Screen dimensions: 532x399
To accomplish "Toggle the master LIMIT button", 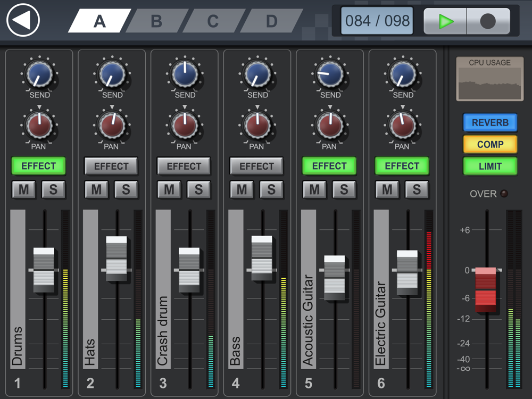I will (490, 166).
